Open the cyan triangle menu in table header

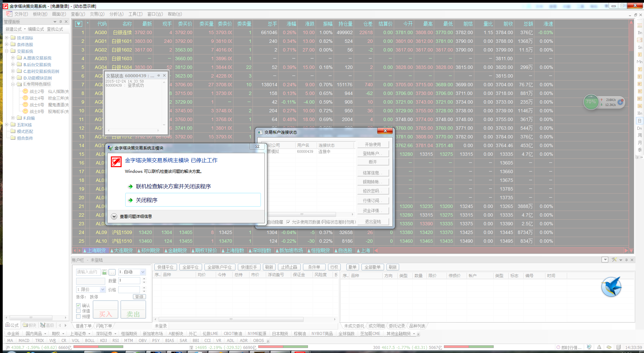(x=78, y=24)
